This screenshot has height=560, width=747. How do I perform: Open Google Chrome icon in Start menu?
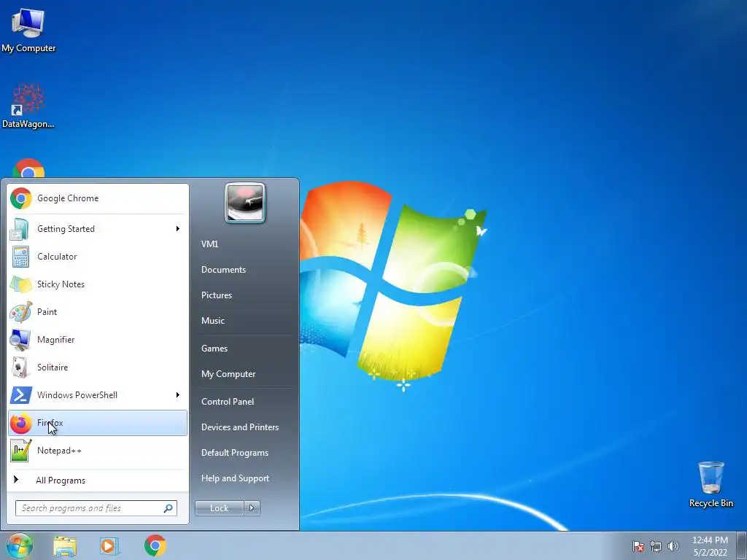[x=21, y=198]
